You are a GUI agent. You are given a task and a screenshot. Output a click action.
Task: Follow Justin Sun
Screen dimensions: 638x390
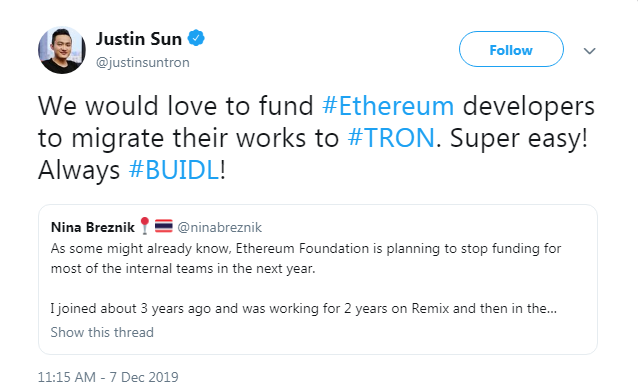[511, 49]
